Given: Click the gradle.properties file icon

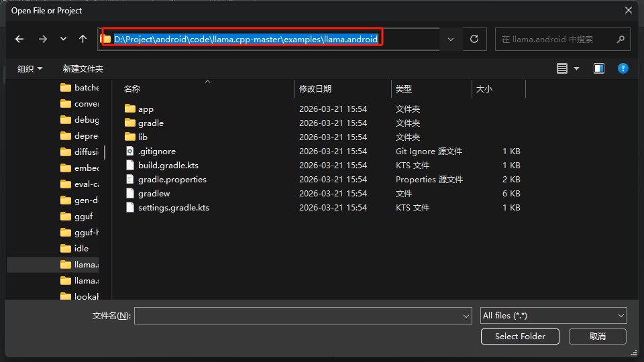Looking at the screenshot, I should point(129,180).
